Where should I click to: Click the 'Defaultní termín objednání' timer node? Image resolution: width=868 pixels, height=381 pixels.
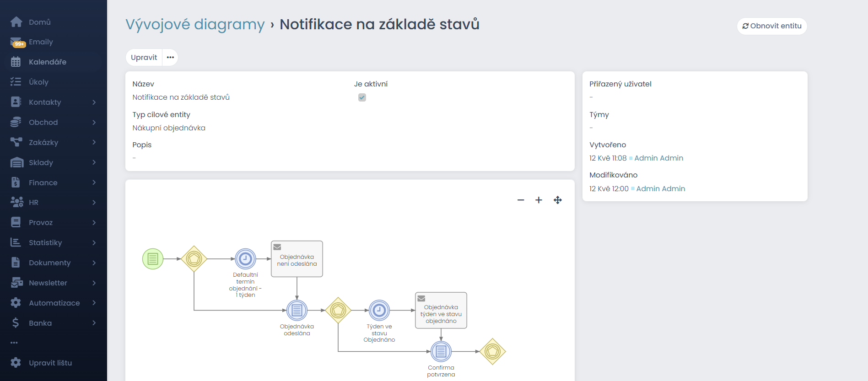[246, 259]
